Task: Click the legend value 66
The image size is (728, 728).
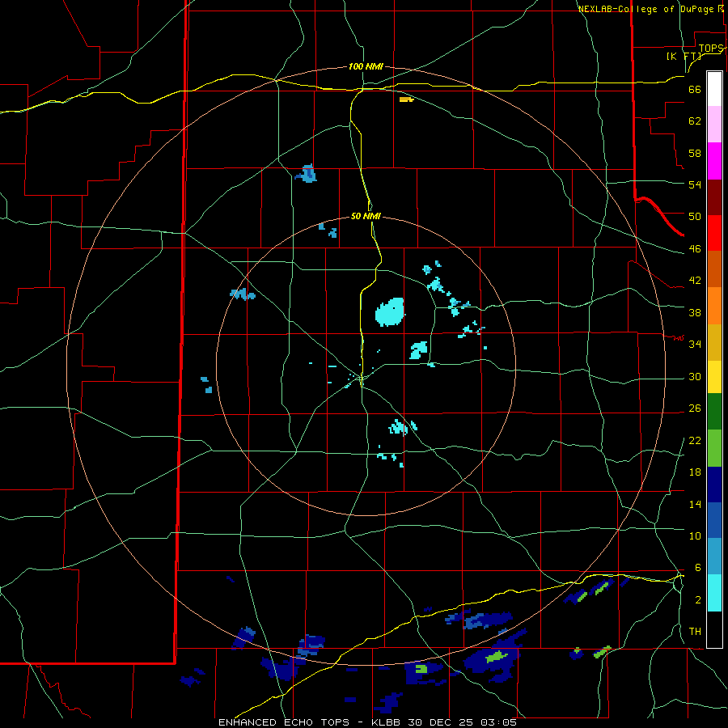Action: click(x=695, y=89)
